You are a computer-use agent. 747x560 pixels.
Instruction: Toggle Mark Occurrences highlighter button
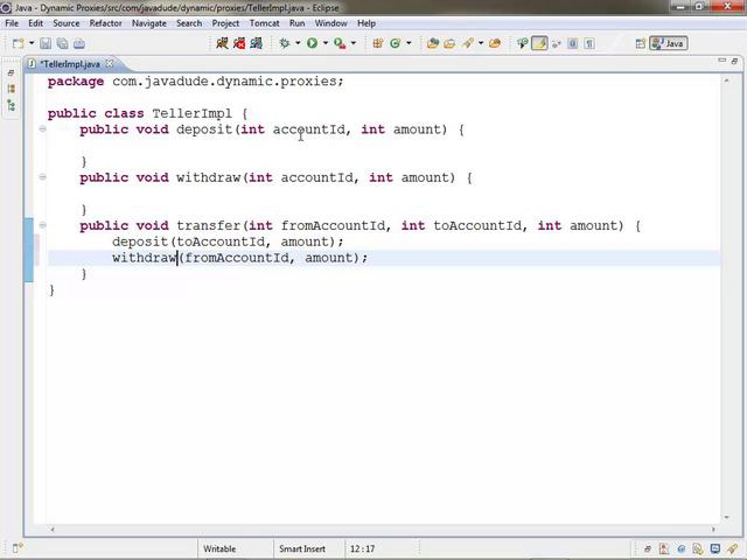pos(539,43)
